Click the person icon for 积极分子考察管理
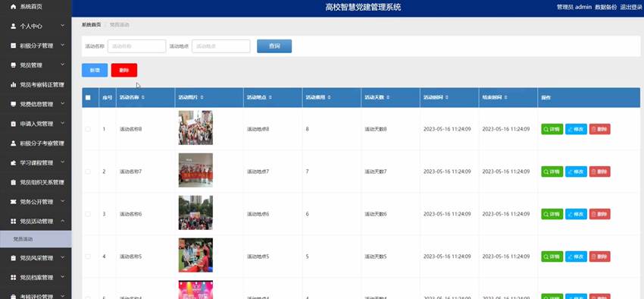The width and height of the screenshot is (644, 299). [13, 143]
